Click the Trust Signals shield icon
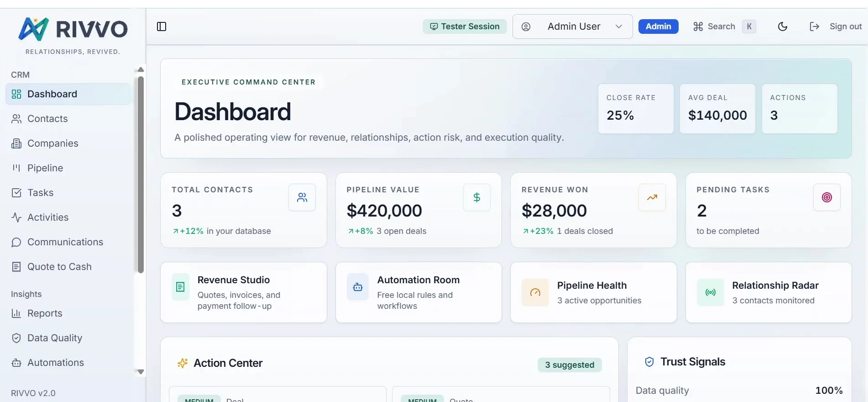 click(x=649, y=362)
